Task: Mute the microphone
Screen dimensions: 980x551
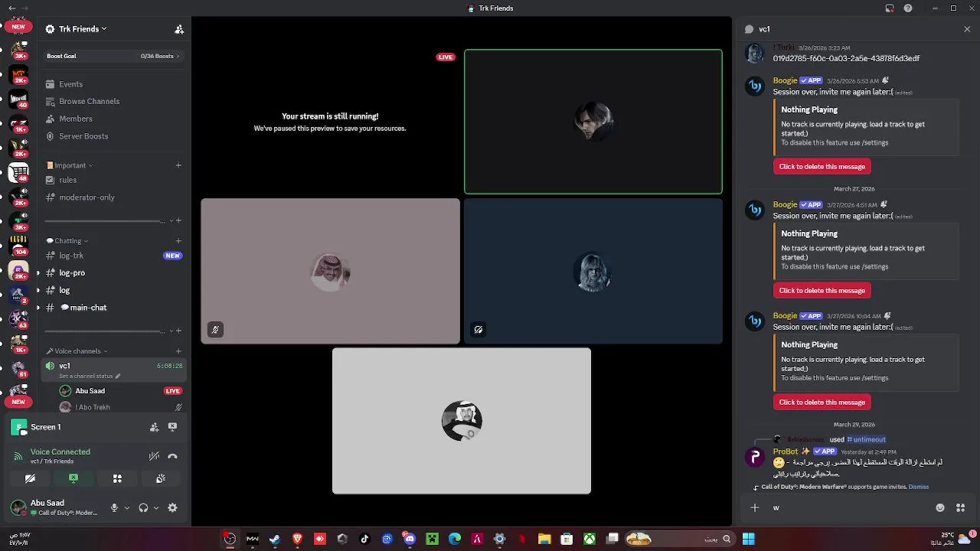Action: [x=114, y=507]
